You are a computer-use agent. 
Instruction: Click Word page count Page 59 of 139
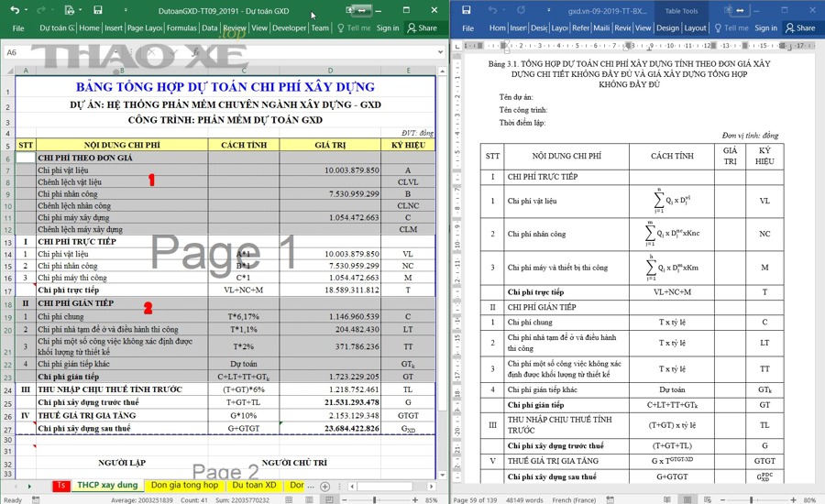[475, 499]
